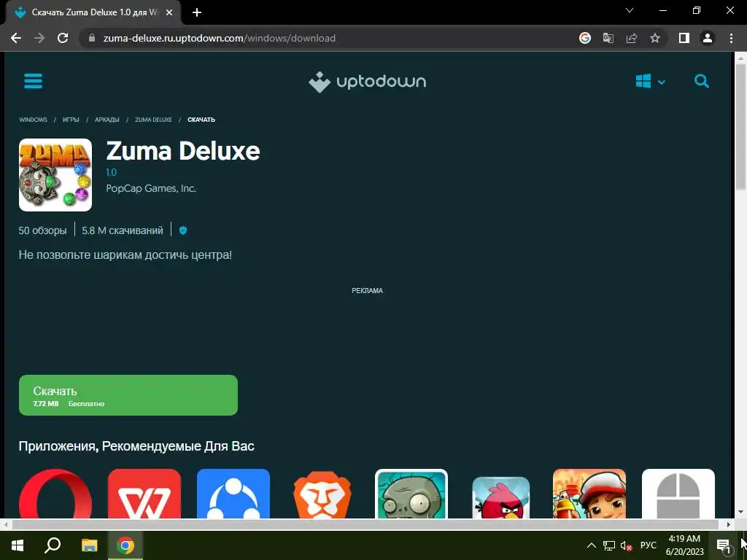The height and width of the screenshot is (560, 747).
Task: Click the СКАЧАТЬ breadcrumb text
Action: click(201, 120)
